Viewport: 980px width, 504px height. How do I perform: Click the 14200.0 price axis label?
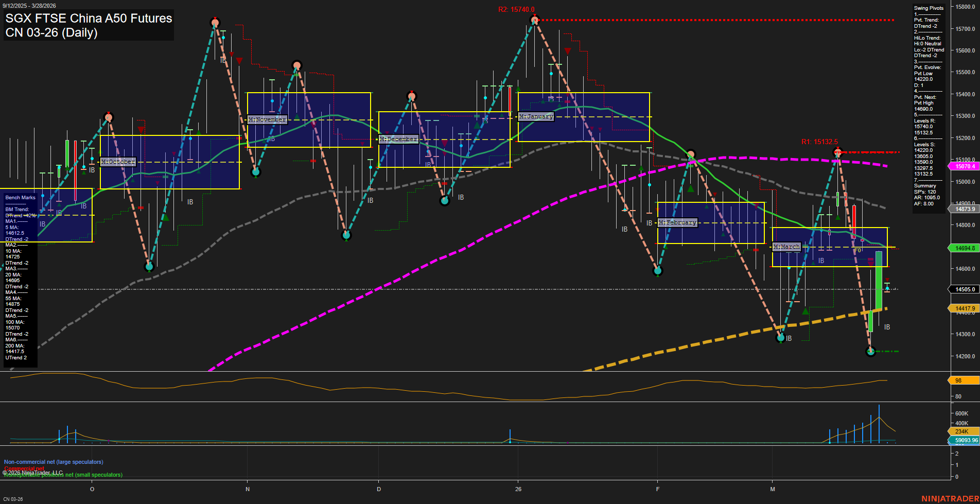pos(965,356)
